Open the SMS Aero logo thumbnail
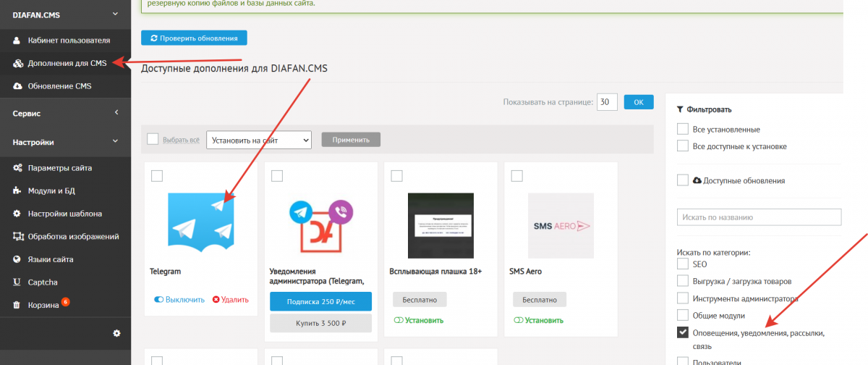Viewport: 868px width, 365px height. [x=561, y=225]
